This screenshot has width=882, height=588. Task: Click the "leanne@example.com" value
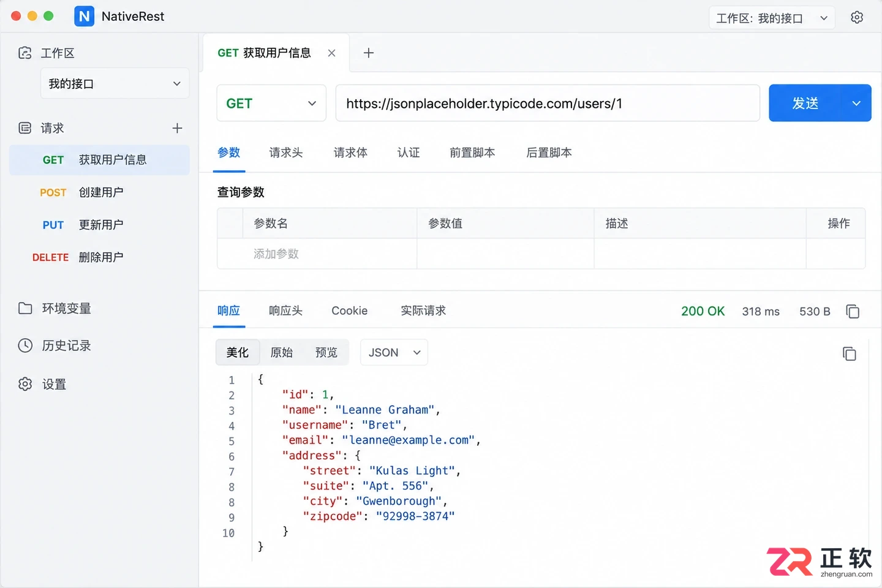(409, 440)
